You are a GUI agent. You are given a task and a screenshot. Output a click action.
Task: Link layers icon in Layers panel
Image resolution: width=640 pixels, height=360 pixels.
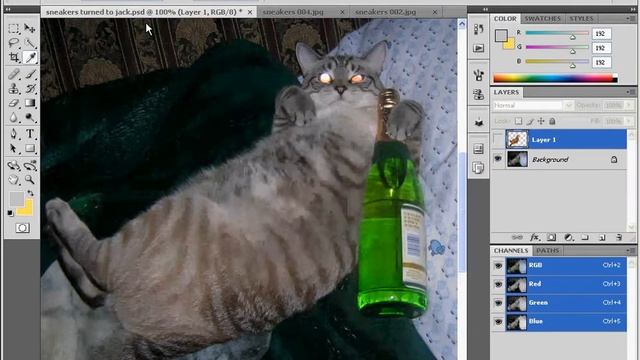coord(517,237)
